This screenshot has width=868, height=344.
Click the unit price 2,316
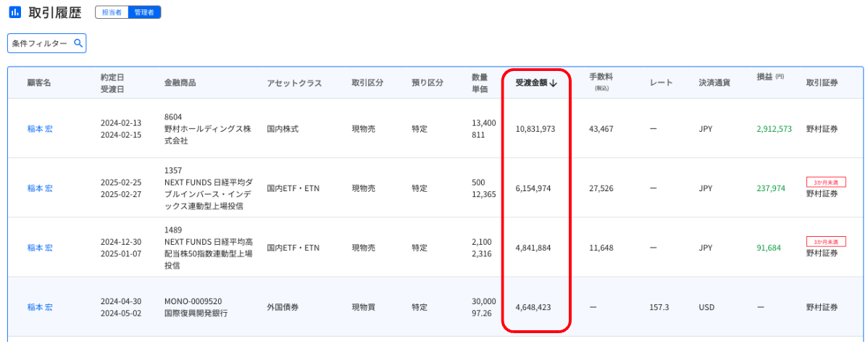point(480,254)
